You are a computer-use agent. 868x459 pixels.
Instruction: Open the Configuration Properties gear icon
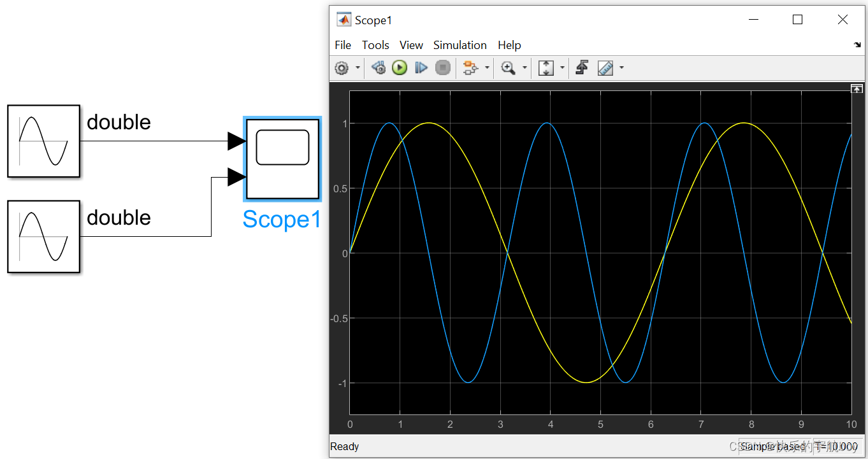[x=342, y=67]
